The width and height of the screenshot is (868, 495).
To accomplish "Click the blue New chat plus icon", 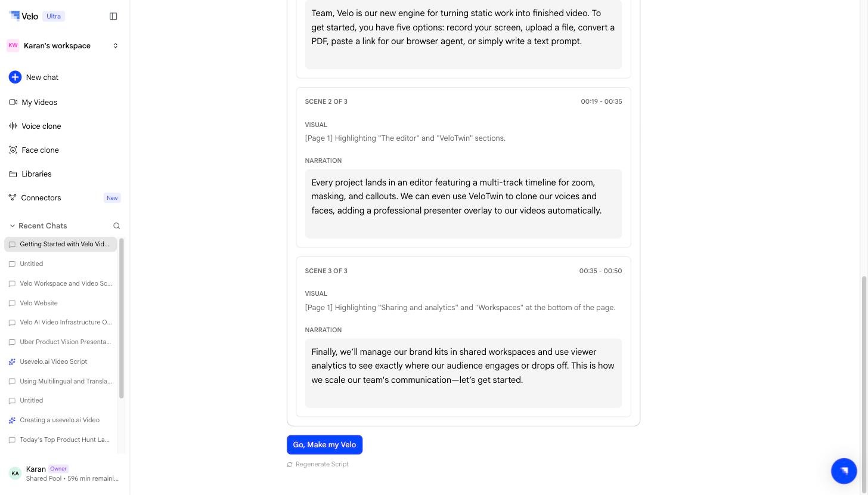I will pos(15,77).
